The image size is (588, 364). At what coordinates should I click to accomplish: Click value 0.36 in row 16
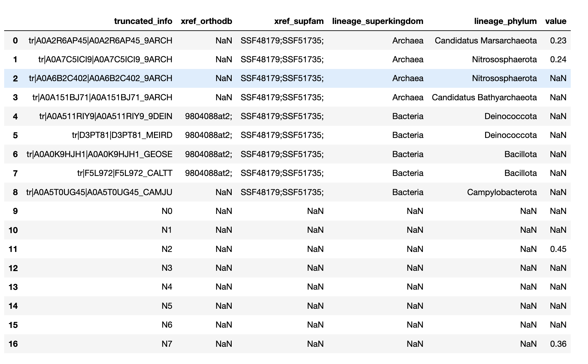558,344
